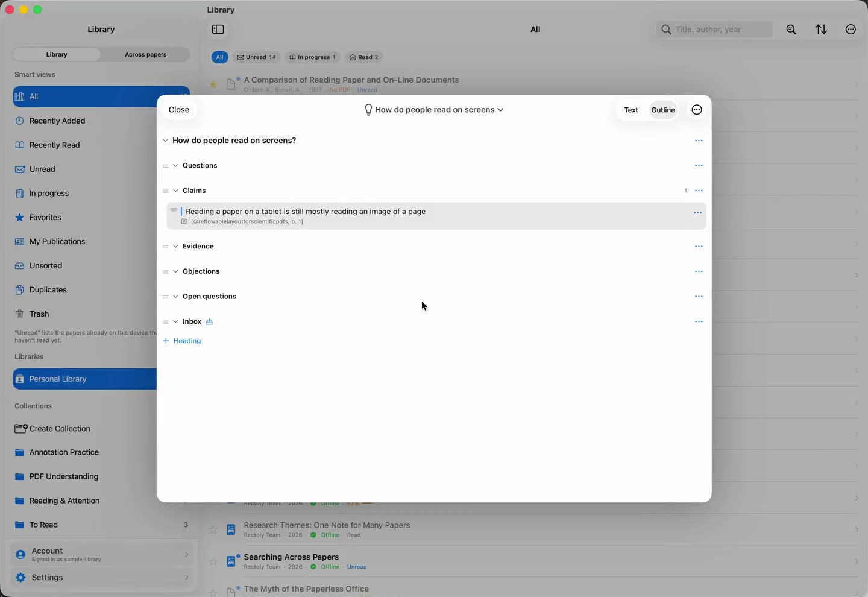Open the note title dropdown 'How do people read on screens'
The height and width of the screenshot is (597, 868).
tap(434, 110)
